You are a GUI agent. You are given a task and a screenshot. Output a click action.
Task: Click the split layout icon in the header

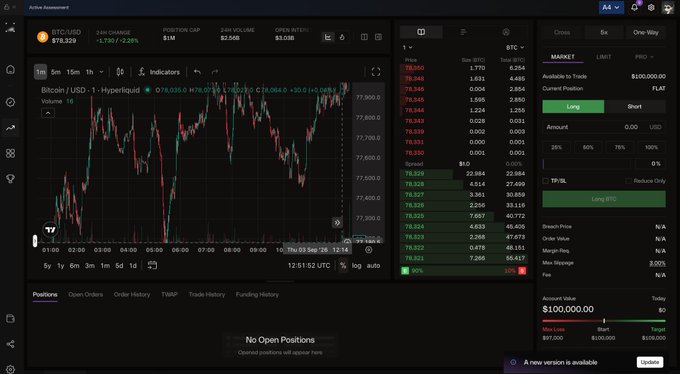click(364, 37)
